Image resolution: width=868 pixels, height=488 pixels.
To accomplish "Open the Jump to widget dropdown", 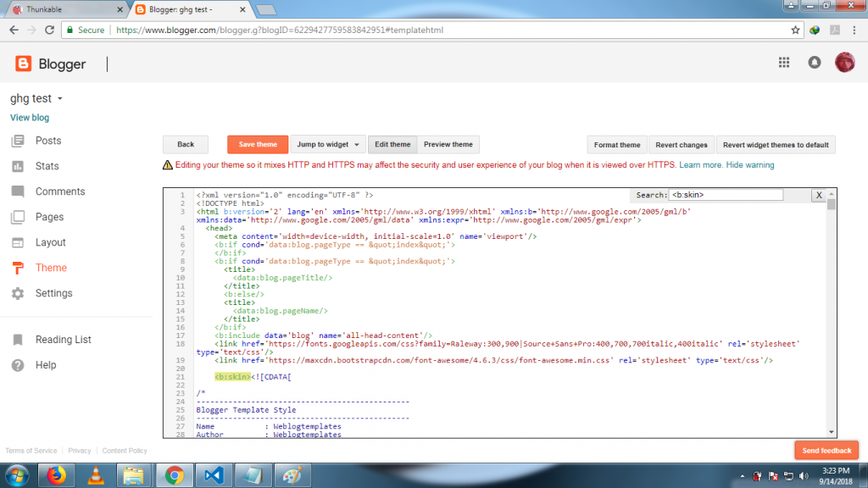I will point(329,145).
